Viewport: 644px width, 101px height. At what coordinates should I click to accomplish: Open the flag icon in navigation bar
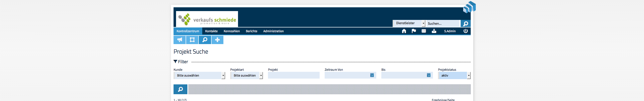[x=414, y=31]
